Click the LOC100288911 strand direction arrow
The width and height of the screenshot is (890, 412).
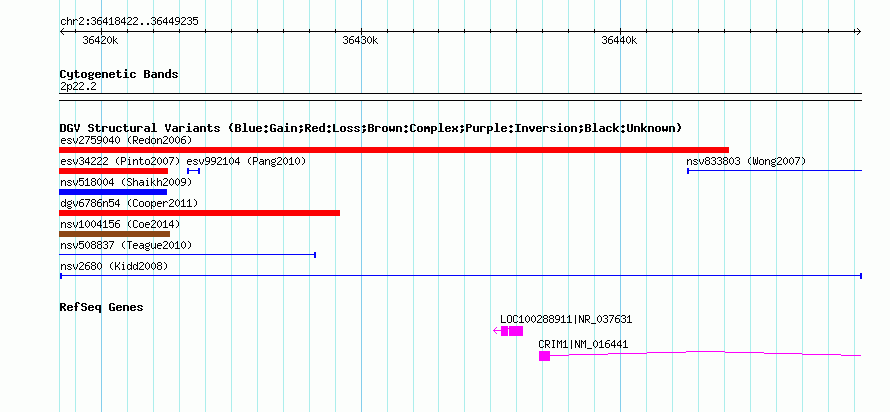[497, 331]
